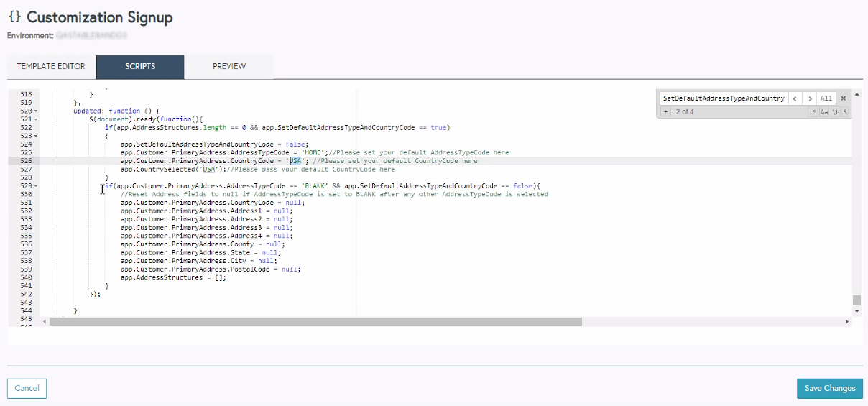Click line number 540 in gutter
Viewport: 868px width, 406px height.
click(x=26, y=277)
